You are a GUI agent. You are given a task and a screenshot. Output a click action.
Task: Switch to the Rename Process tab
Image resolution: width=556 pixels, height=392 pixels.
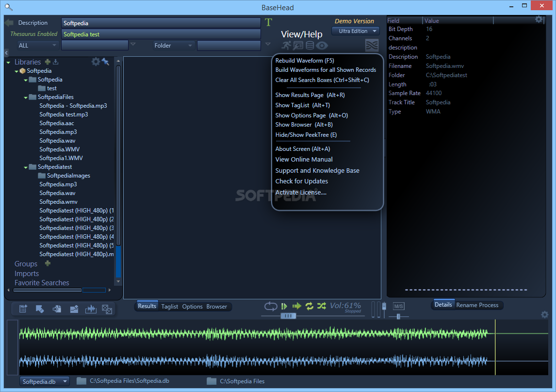click(477, 305)
